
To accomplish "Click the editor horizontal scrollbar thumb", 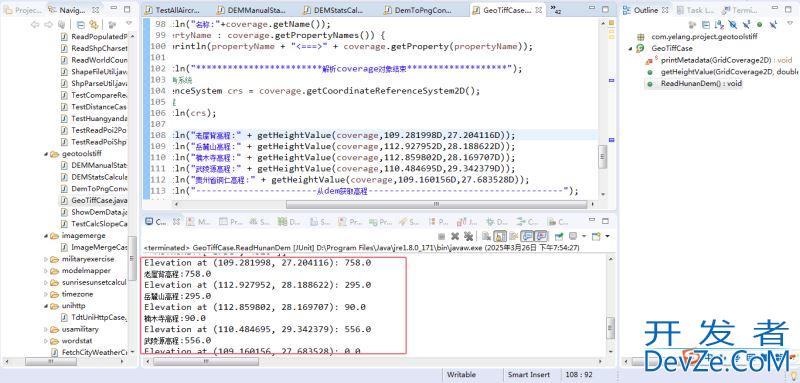I will [436, 204].
